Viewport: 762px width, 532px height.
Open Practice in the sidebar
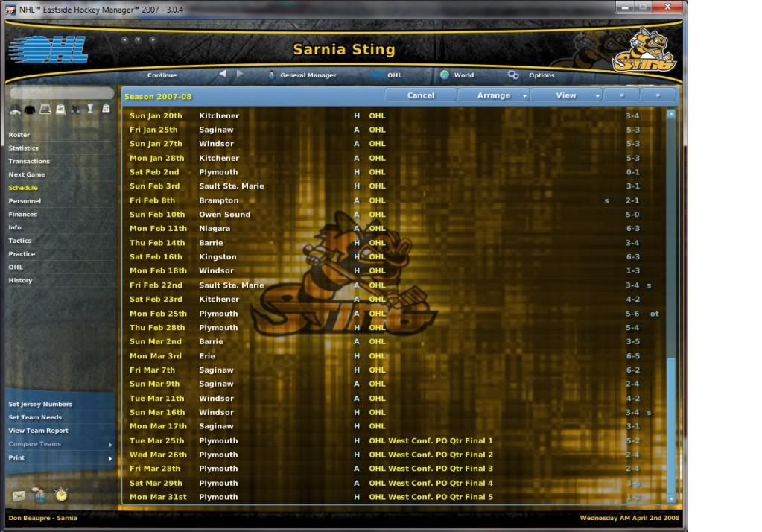[x=22, y=254]
